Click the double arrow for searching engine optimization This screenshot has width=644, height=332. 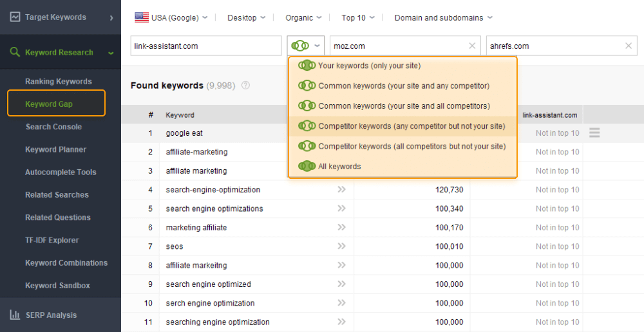point(342,321)
